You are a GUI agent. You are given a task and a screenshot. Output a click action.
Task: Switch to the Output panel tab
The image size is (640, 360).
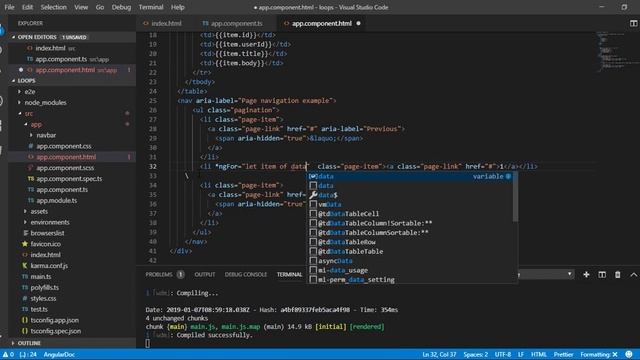(x=204, y=275)
